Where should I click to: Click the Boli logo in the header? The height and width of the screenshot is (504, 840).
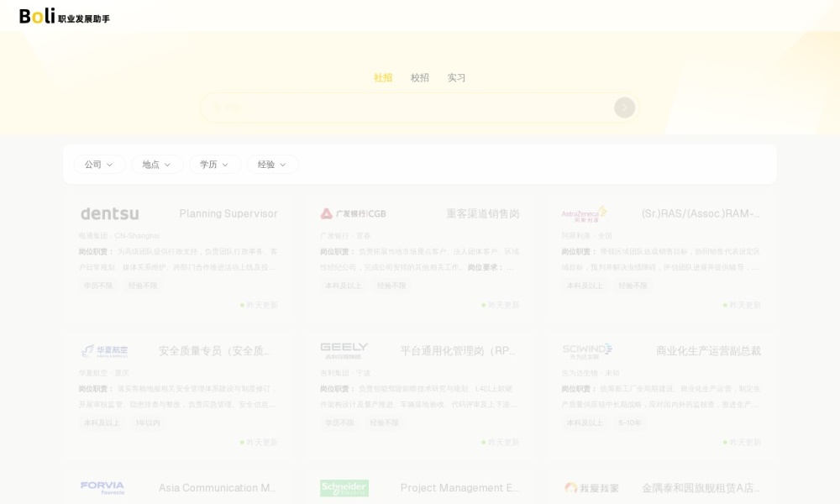pyautogui.click(x=65, y=16)
